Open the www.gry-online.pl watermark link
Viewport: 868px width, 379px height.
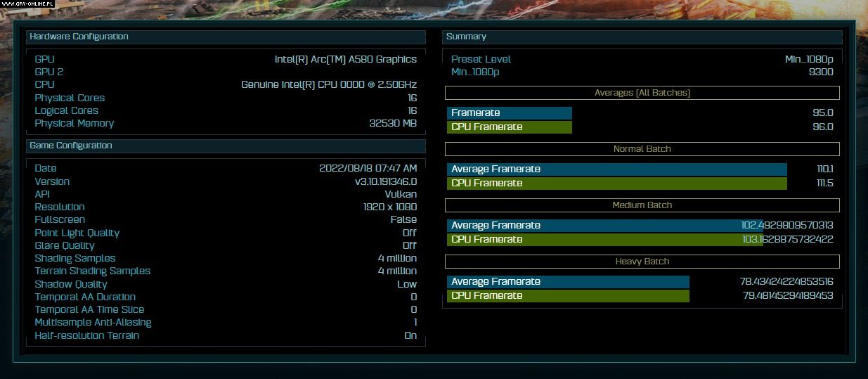[30, 4]
